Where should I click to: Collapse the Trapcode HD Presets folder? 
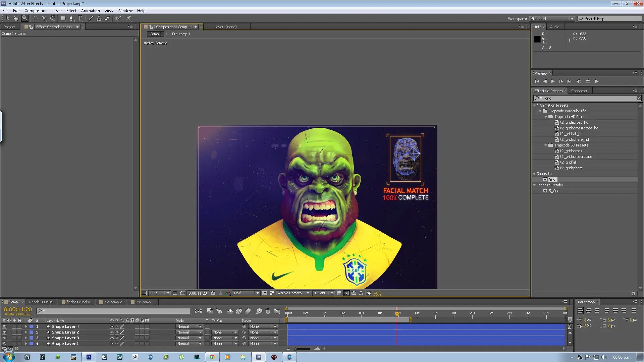click(x=546, y=117)
